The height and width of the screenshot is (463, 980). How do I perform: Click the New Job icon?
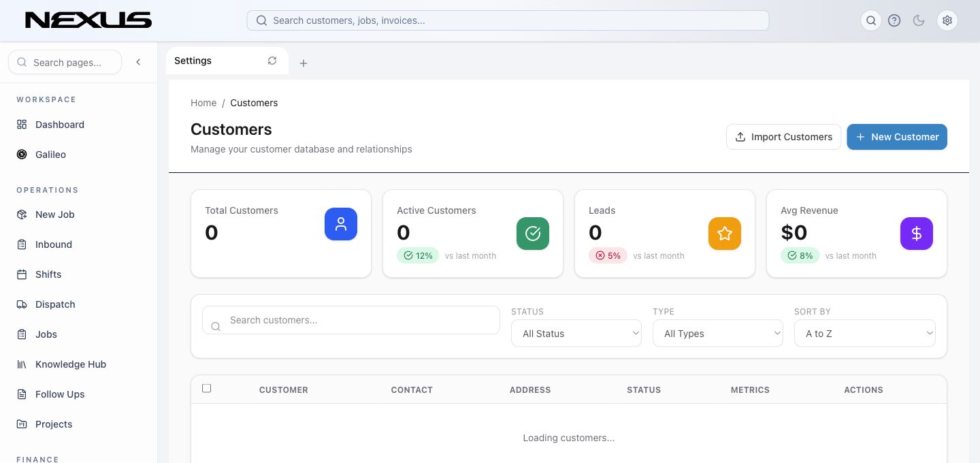click(x=22, y=214)
